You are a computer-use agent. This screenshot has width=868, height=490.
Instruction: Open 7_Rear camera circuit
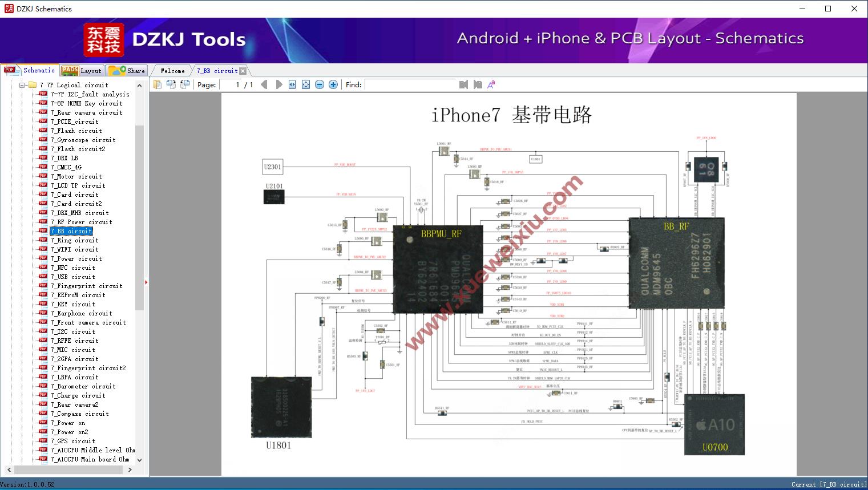click(87, 112)
